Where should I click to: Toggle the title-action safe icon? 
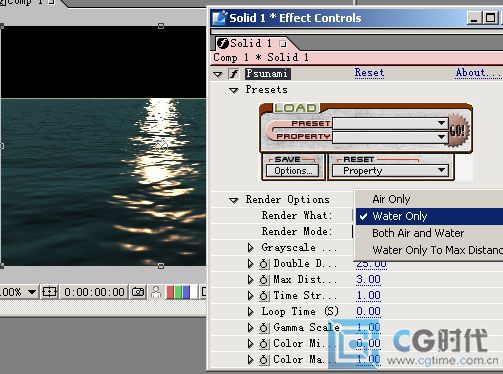point(49,292)
